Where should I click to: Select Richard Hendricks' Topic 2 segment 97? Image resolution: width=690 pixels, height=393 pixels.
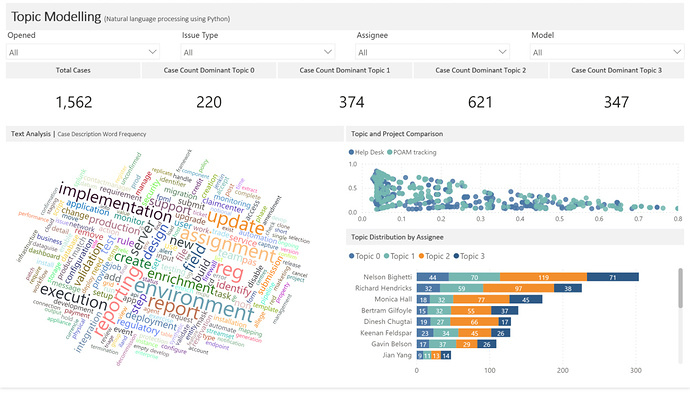click(518, 288)
